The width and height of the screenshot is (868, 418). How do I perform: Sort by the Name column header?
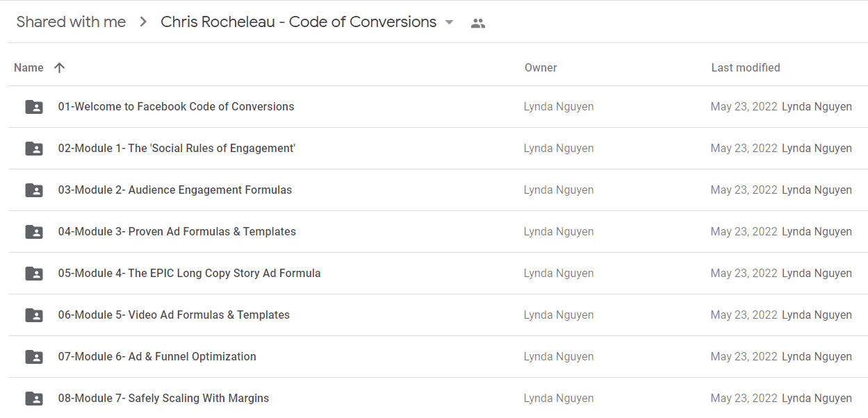(x=28, y=67)
